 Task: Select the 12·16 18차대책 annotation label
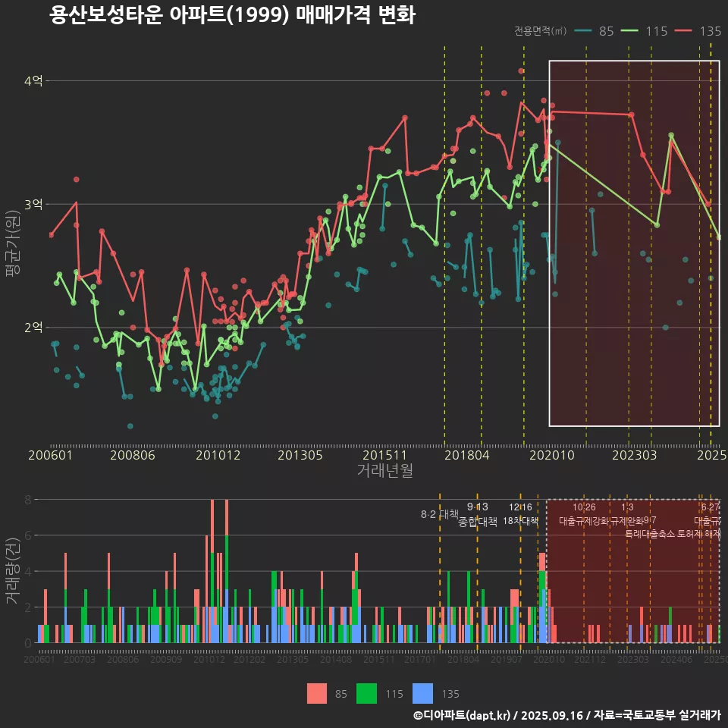click(520, 514)
